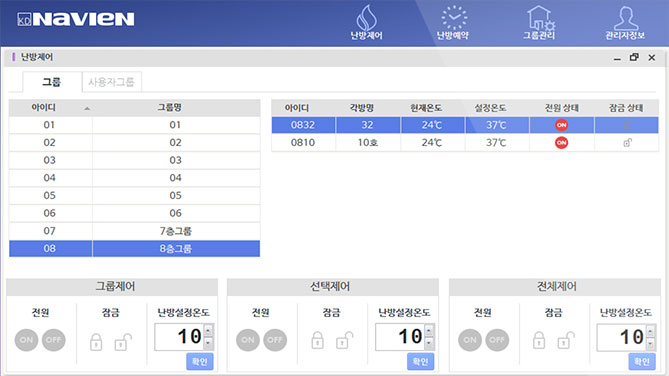The width and height of the screenshot is (669, 376).
Task: Click the closed lock icon in 전체제어
Action: pos(539,341)
